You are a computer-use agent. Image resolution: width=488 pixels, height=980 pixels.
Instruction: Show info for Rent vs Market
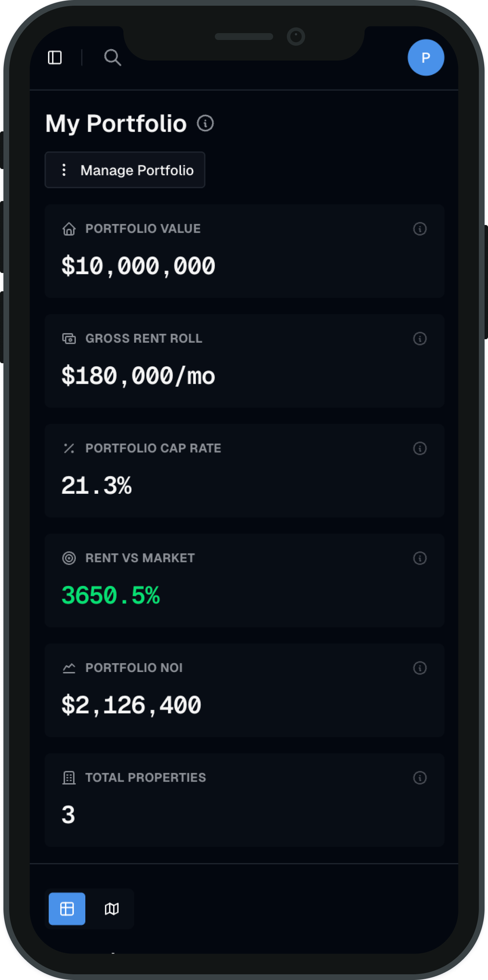tap(419, 558)
